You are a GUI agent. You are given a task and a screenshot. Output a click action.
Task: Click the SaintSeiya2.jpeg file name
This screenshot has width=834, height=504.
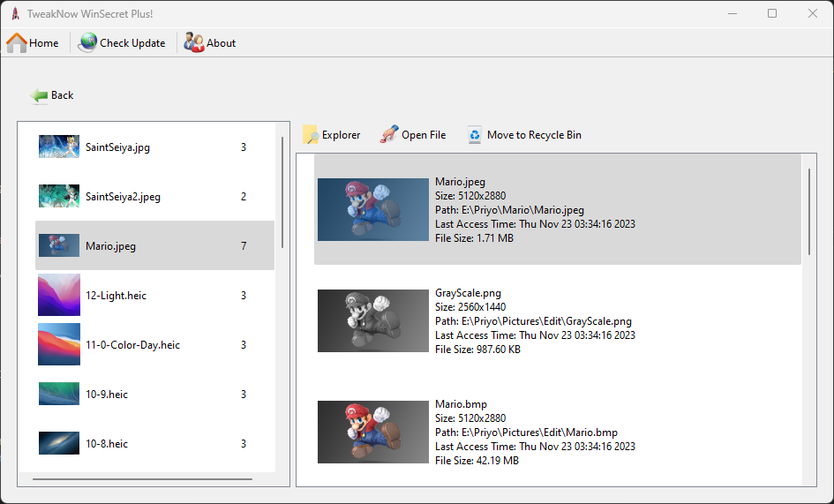click(123, 197)
